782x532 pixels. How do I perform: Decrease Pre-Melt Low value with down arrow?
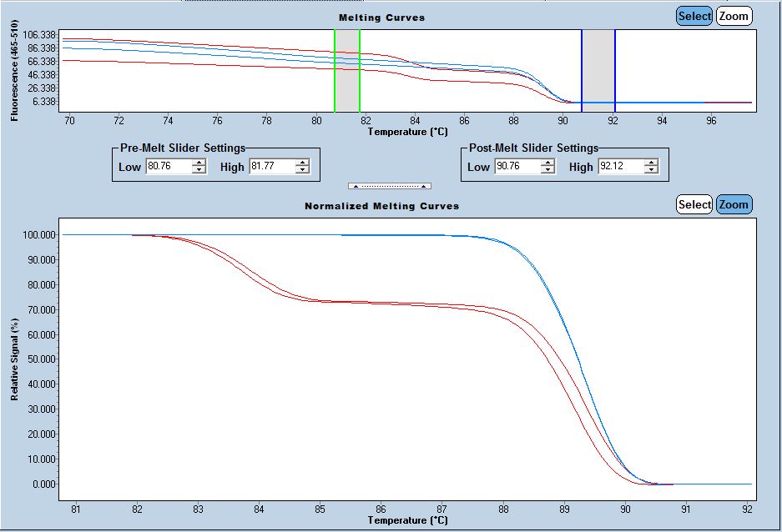(199, 170)
